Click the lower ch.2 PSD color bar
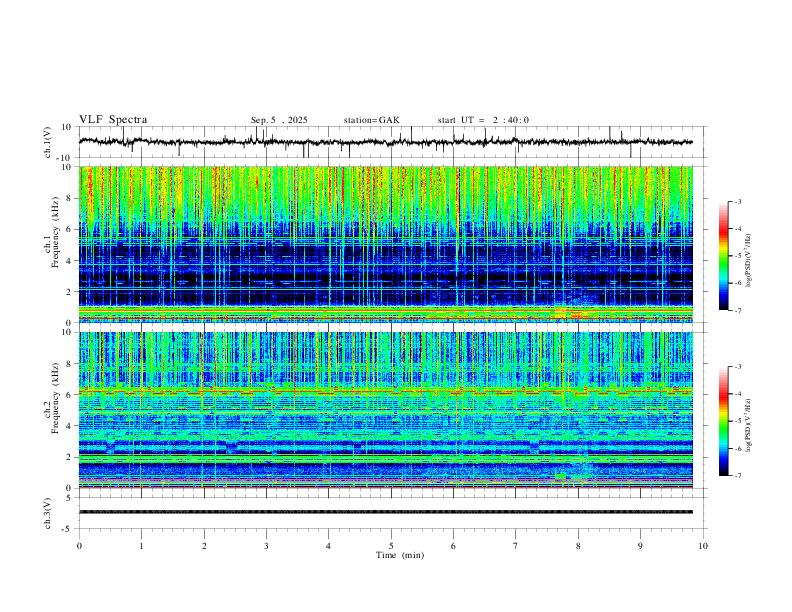The height and width of the screenshot is (612, 792). click(724, 421)
